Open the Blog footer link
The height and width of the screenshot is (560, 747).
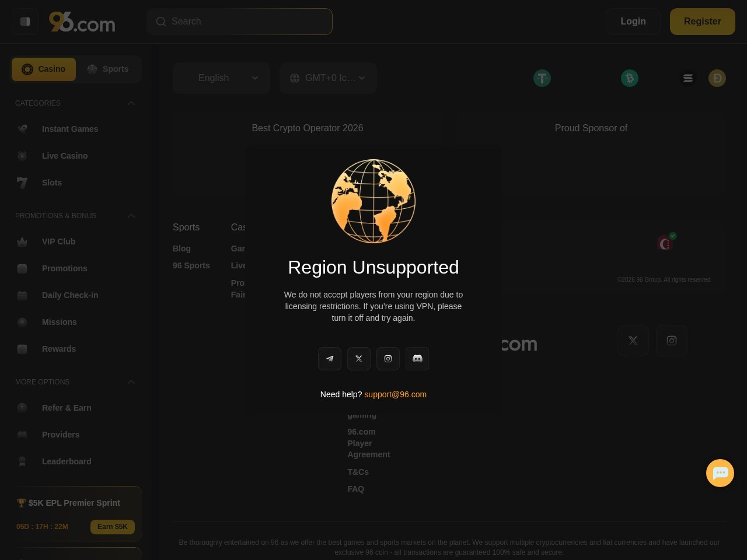pos(181,249)
